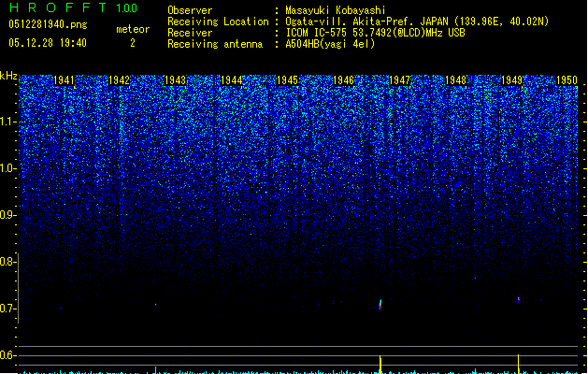Screen dimensions: 588x374
Task: Click the 0.8 kHz axis label
Action: [x=7, y=262]
